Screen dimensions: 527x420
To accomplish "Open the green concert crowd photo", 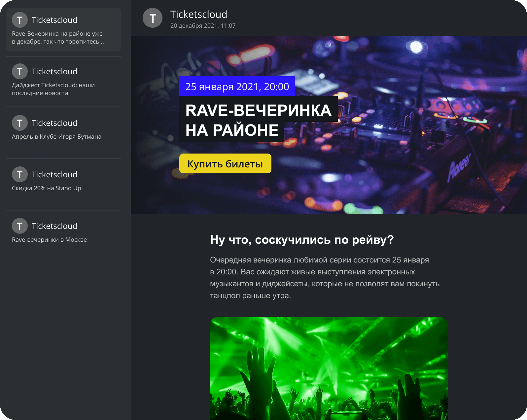I will coord(329,368).
